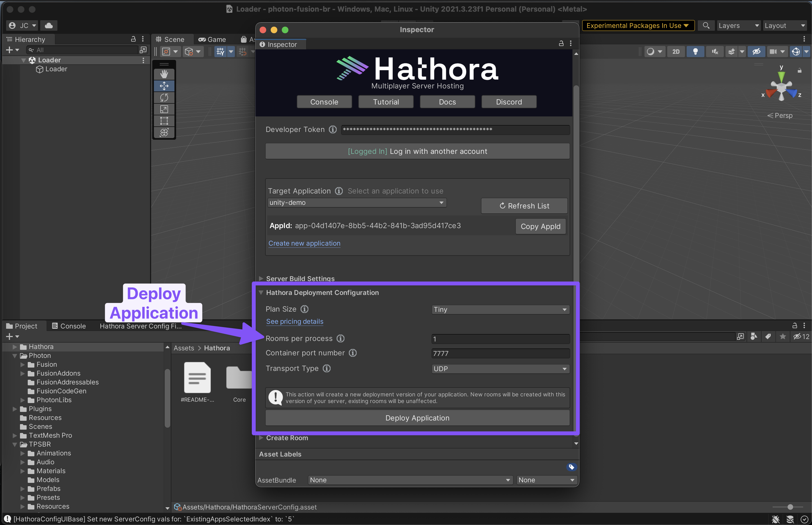812x525 pixels.
Task: Click the Plan Size info icon
Action: tap(304, 309)
